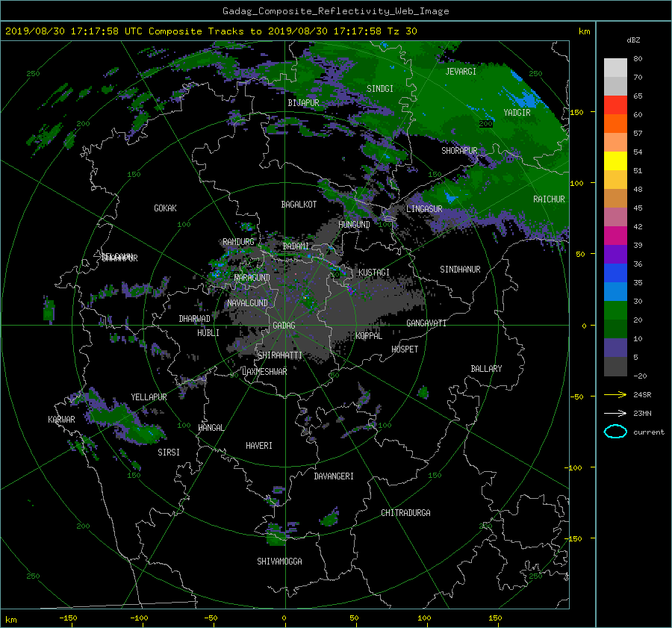Pick the purple 39 dBZ legend swatch
The width and height of the screenshot is (672, 628).
pos(615,254)
